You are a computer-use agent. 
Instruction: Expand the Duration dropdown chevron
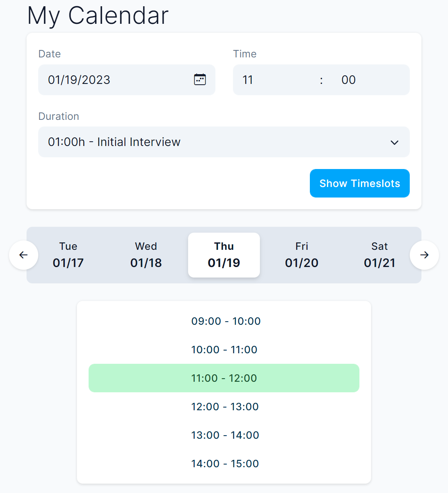point(394,142)
